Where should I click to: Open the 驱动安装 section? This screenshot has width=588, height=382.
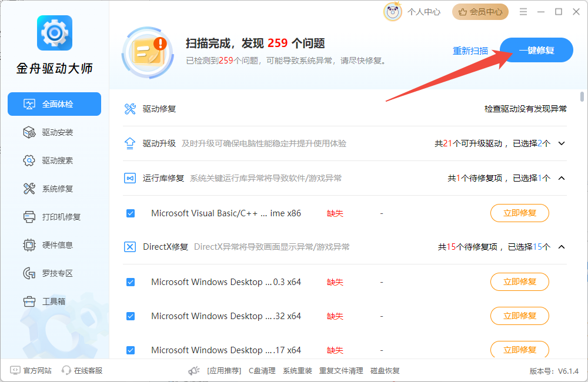54,132
